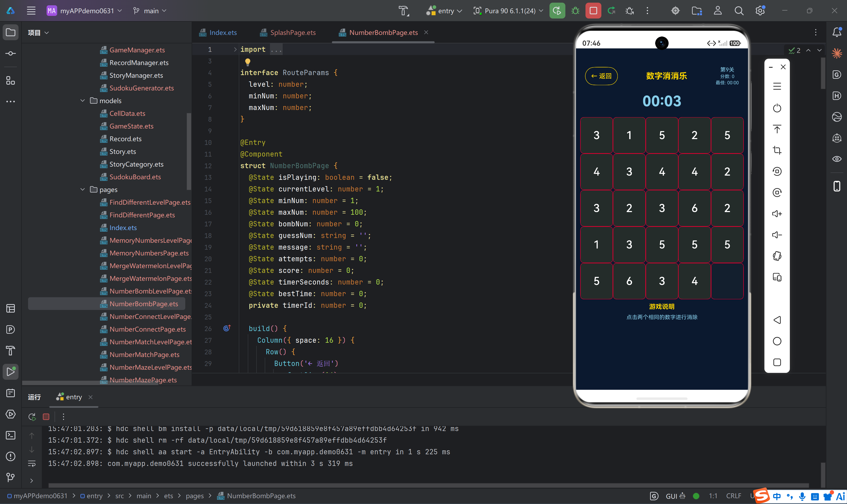Click the intention lightbulb in editor

[x=248, y=62]
